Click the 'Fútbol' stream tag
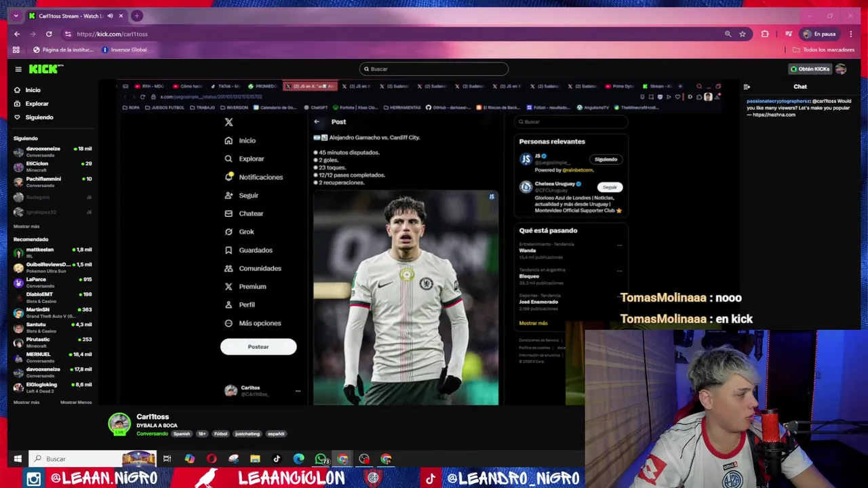 220,434
